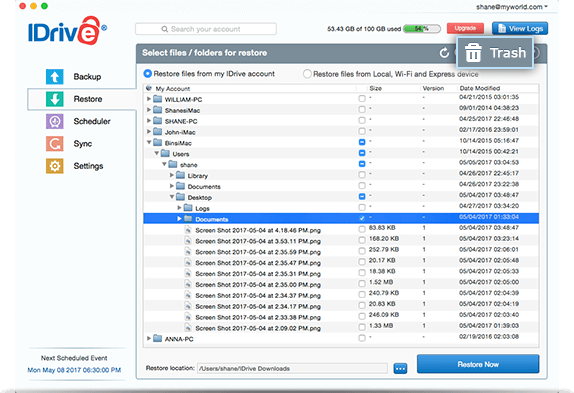Select Screen Shot 2017-05-04 at 2.35.59 PM.png
Image resolution: width=574 pixels, height=393 pixels.
tap(258, 252)
